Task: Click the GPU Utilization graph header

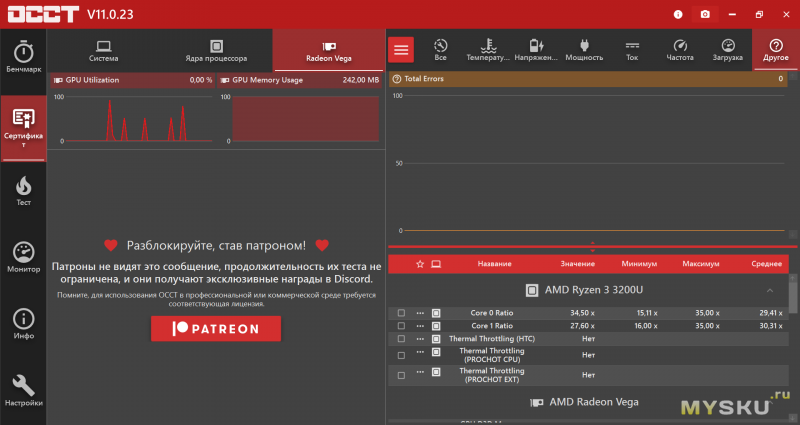Action: [x=133, y=80]
